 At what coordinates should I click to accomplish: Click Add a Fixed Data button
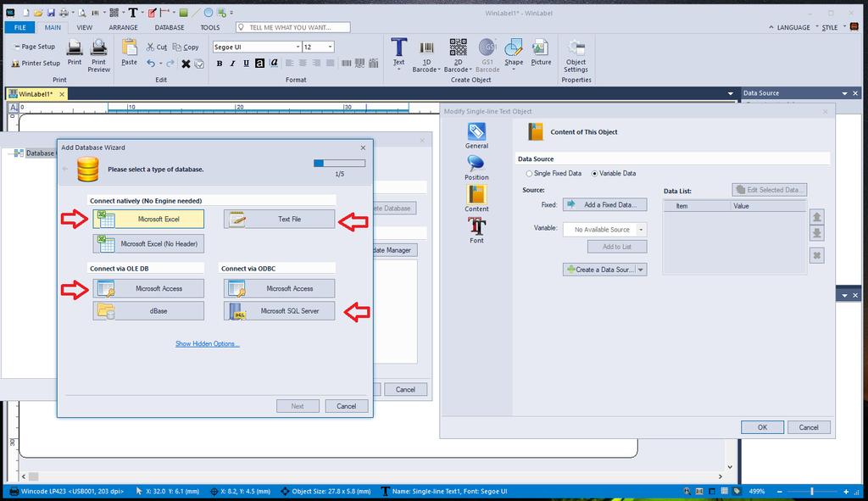click(604, 205)
